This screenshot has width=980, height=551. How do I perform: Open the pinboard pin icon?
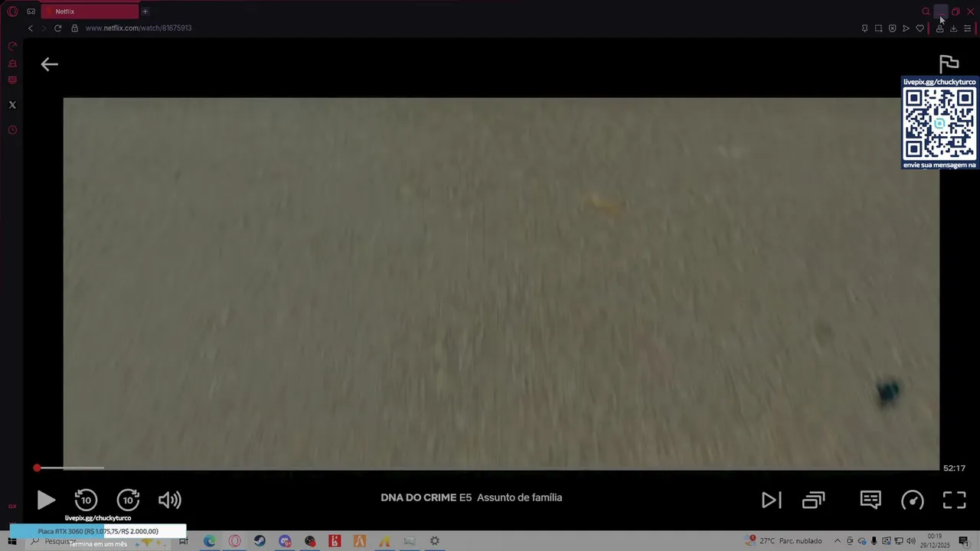pyautogui.click(x=864, y=28)
